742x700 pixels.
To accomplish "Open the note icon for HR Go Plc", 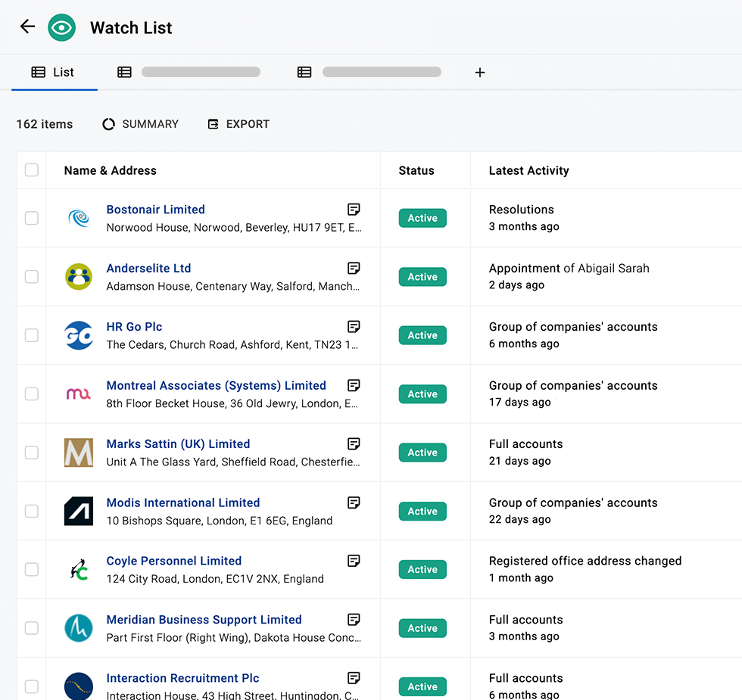I will [354, 327].
